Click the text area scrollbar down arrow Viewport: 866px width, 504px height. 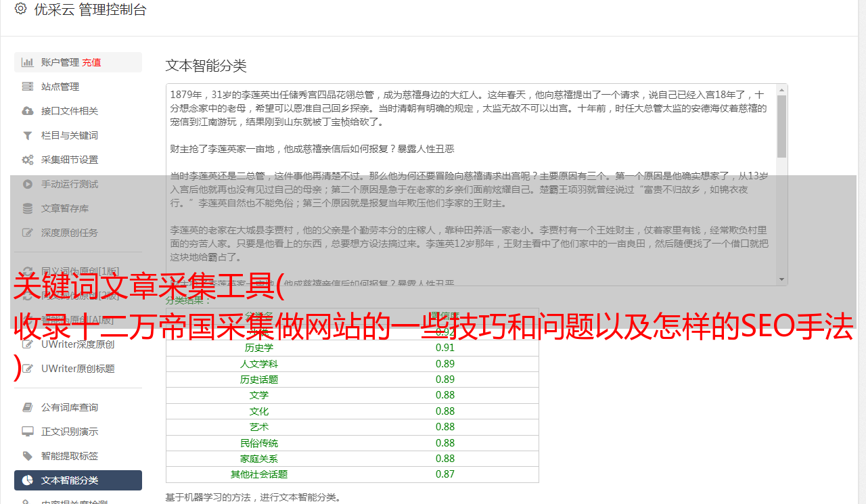(x=782, y=279)
